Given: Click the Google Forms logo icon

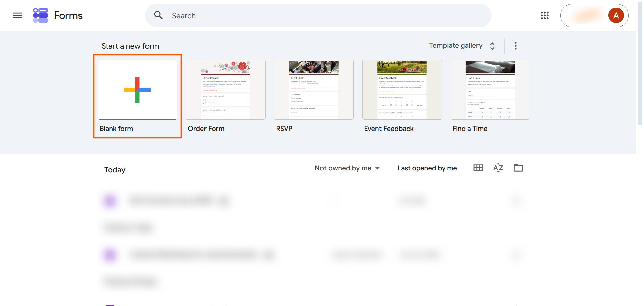Looking at the screenshot, I should [41, 15].
